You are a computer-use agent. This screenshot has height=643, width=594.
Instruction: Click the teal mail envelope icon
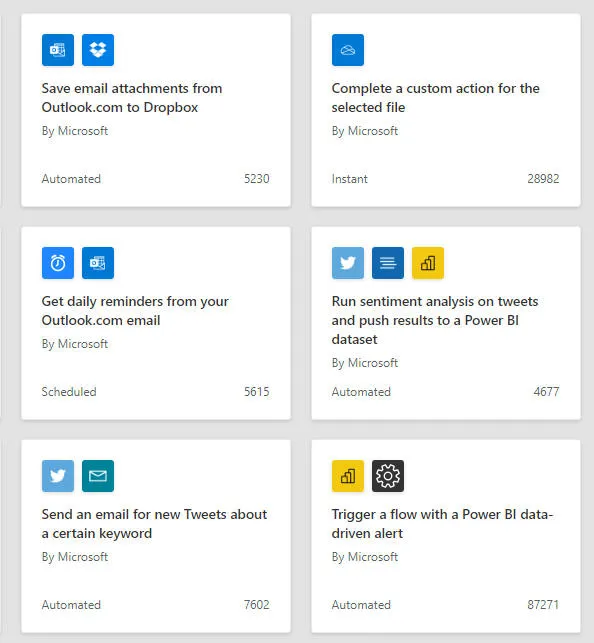coord(98,476)
